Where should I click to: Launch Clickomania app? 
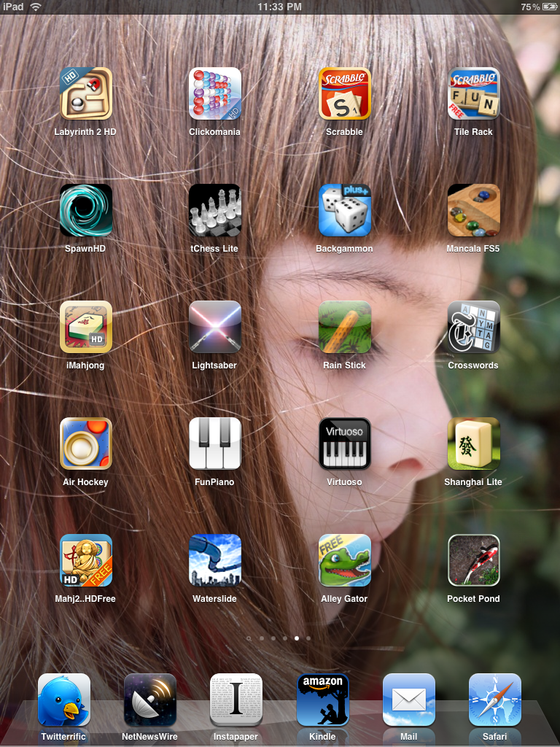tap(214, 93)
